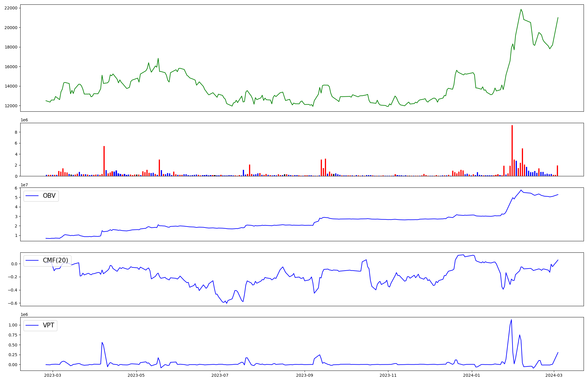Click the highest spike of the VPT line
The image size is (588, 382).
511,320
